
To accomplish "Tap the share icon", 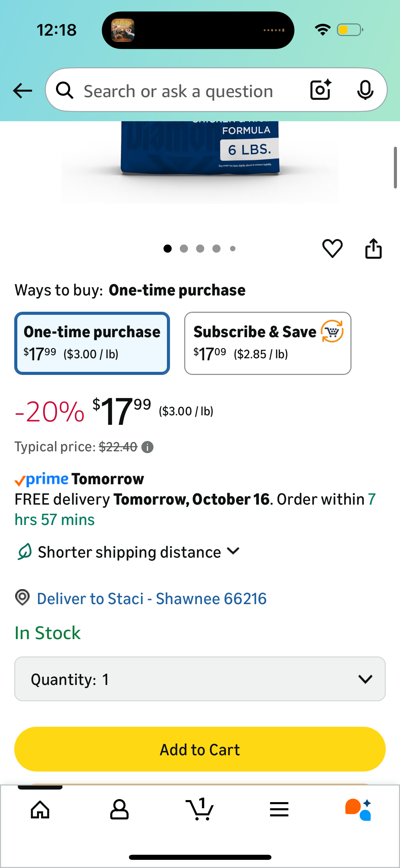I will coord(373,249).
